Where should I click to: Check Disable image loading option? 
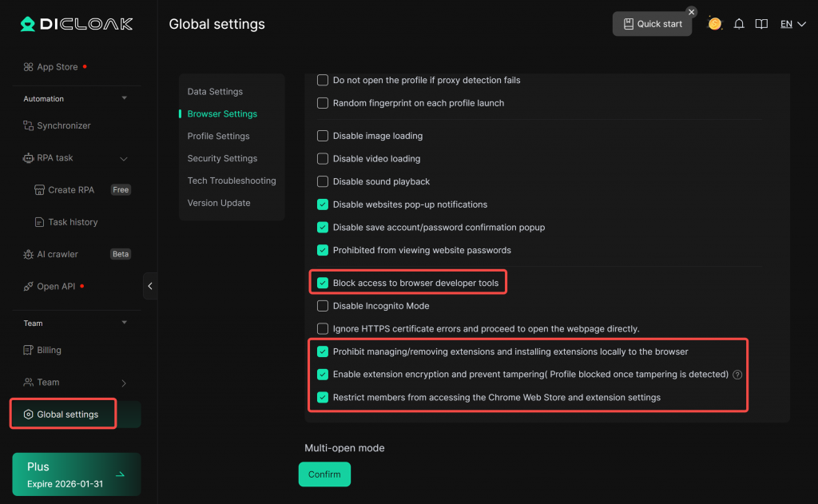[x=323, y=136]
